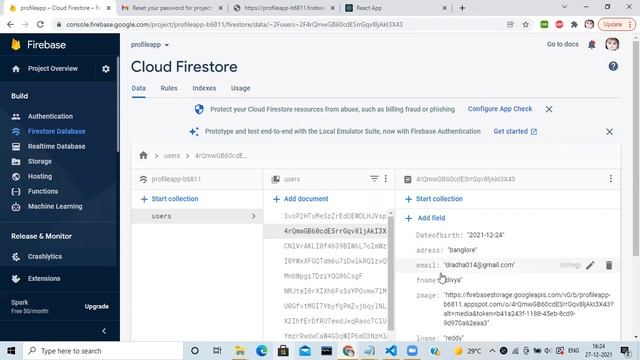The height and width of the screenshot is (360, 640).
Task: Open Visual Studio Code from taskbar
Action: [391, 351]
